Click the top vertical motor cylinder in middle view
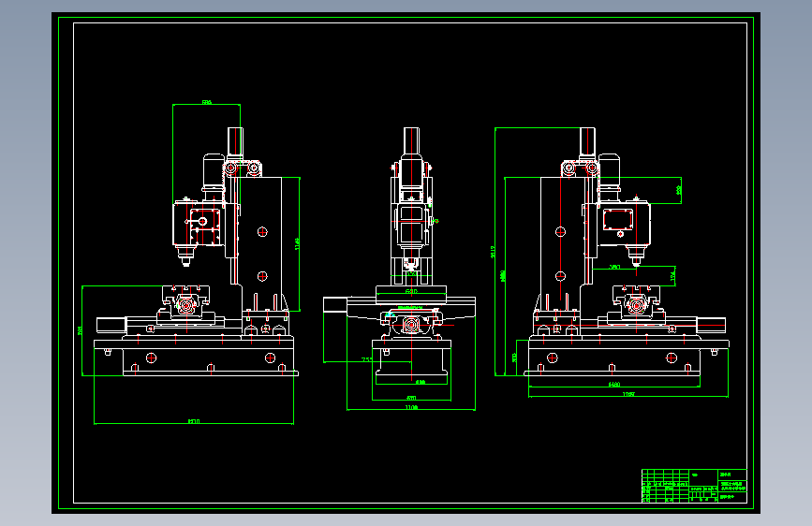This screenshot has height=526, width=812. (412, 140)
